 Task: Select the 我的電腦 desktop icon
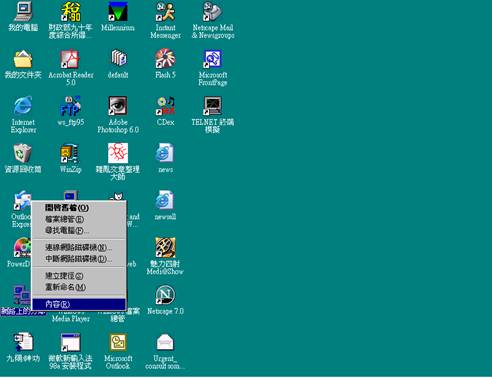click(23, 11)
